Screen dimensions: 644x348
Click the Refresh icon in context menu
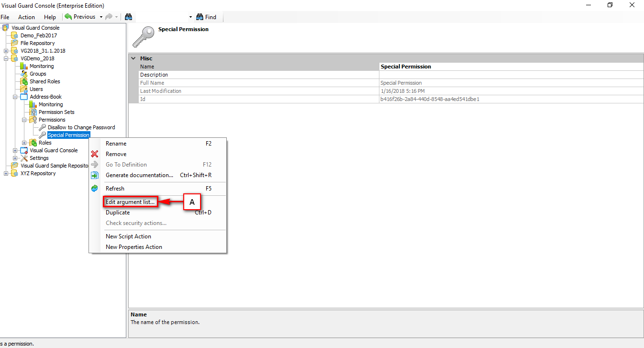[95, 189]
